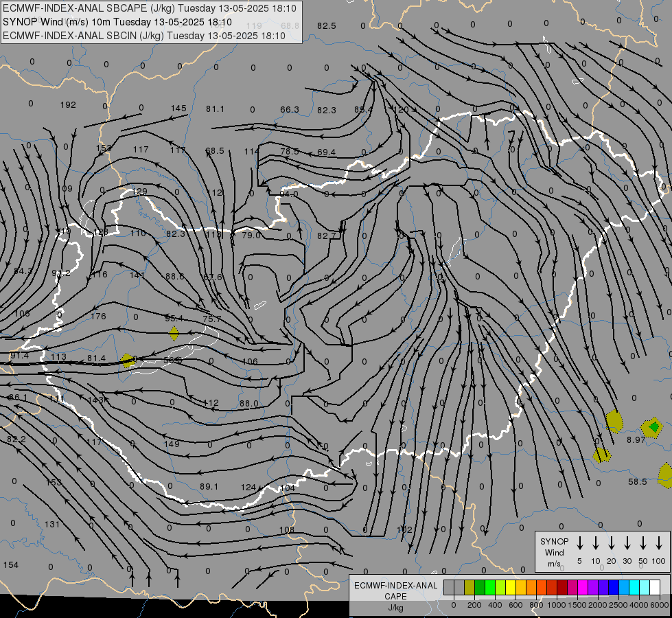This screenshot has width=672, height=618.
Task: Click the olive pentagon marker beside 81.4
Action: (127, 360)
